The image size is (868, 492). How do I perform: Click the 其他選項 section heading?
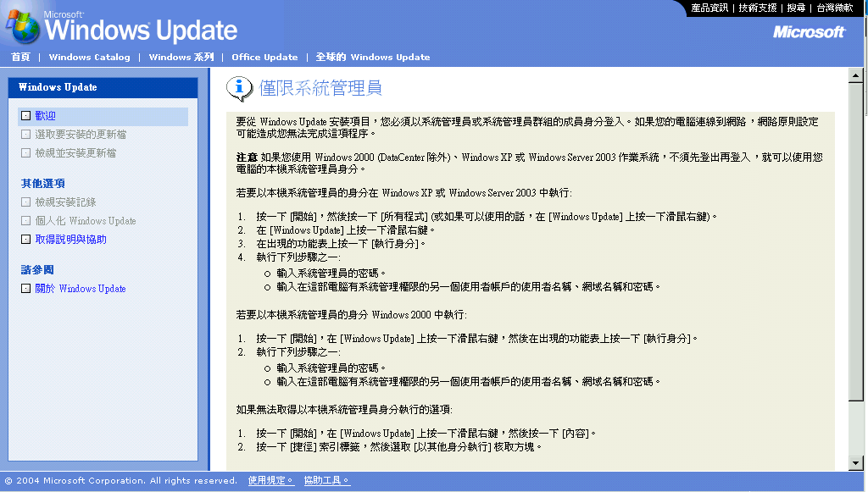tap(42, 184)
